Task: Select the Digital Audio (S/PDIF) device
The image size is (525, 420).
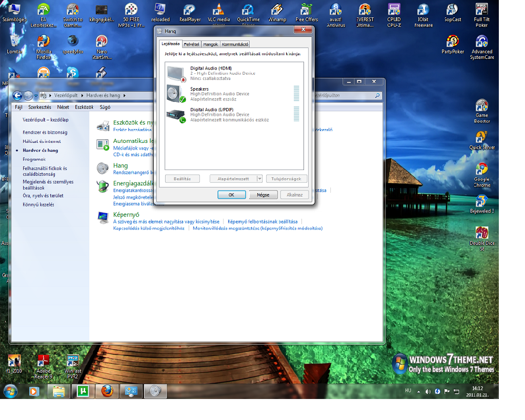Action: point(234,115)
